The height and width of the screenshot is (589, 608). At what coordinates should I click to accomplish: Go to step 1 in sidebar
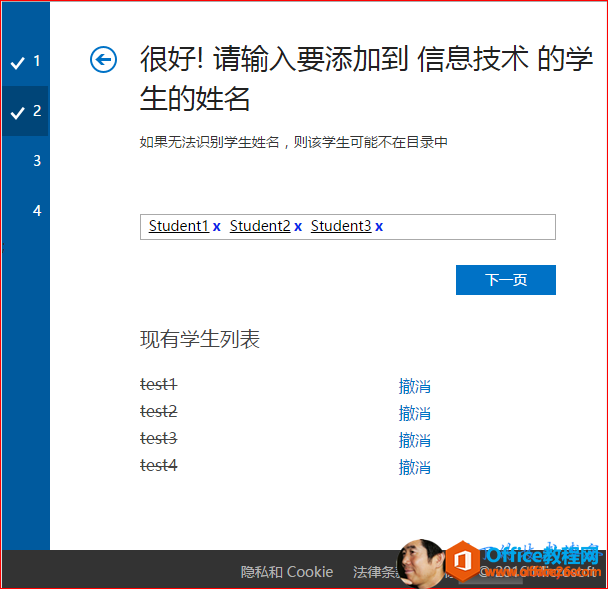(26, 61)
